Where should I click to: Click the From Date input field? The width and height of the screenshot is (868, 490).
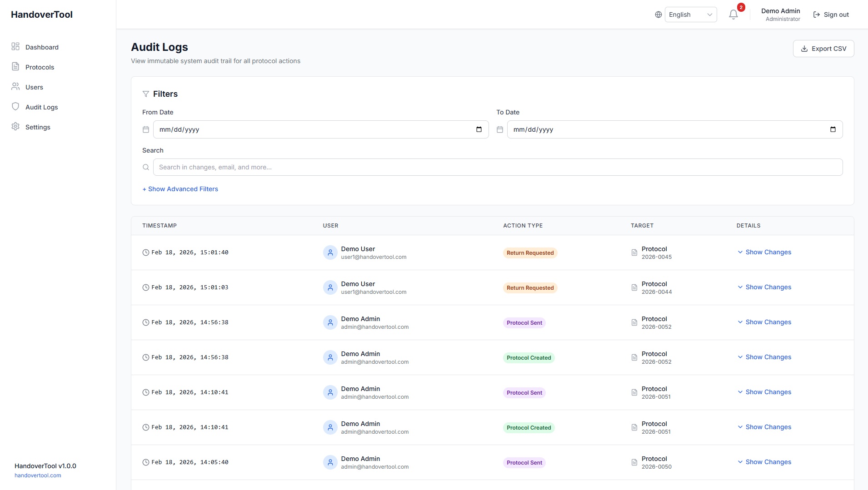coord(320,129)
